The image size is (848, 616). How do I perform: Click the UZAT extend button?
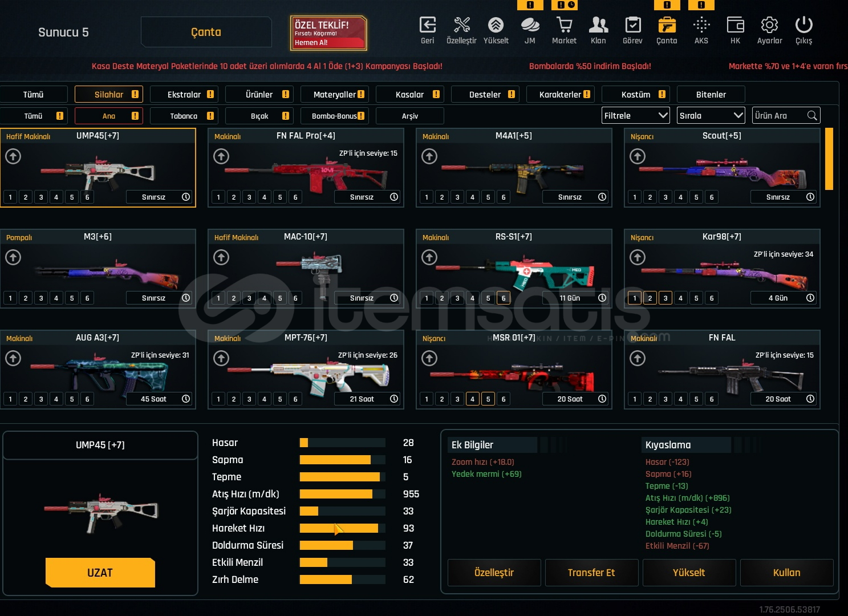[x=100, y=573]
